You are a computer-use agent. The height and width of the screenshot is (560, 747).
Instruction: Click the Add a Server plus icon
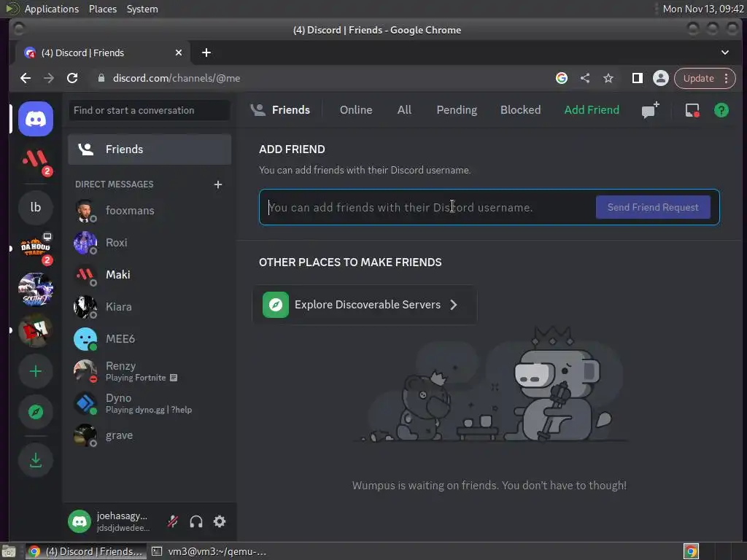[36, 371]
